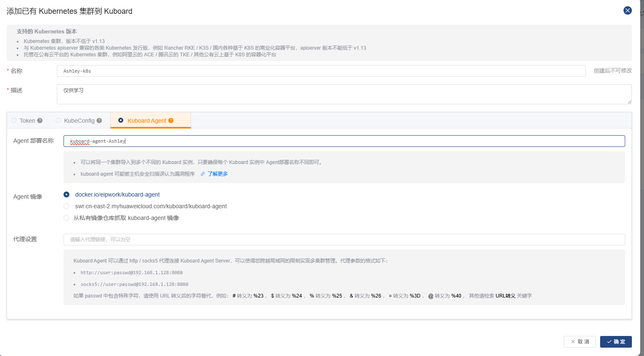Choose swr.cn-east-2.myhuaweicloud.com image option

(x=66, y=206)
